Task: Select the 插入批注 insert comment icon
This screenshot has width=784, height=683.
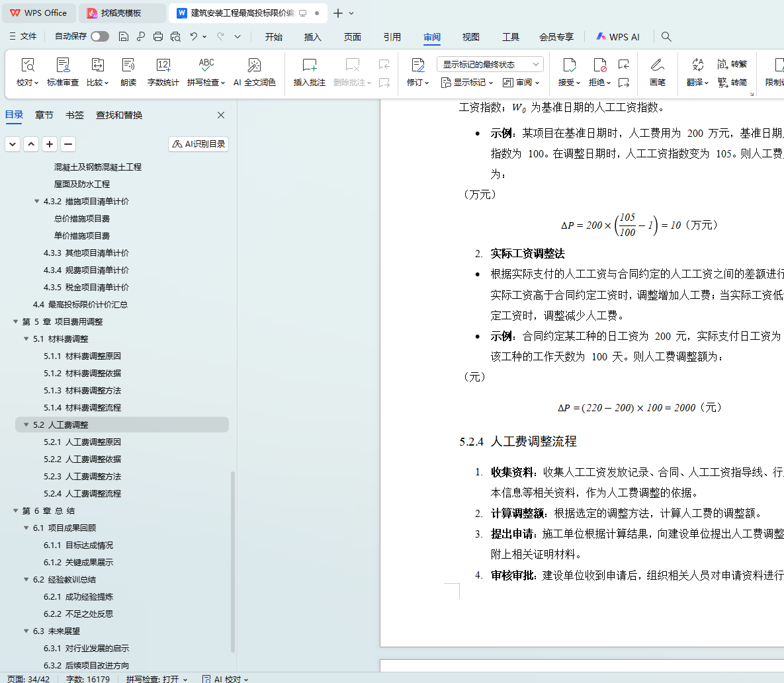Action: click(x=309, y=65)
